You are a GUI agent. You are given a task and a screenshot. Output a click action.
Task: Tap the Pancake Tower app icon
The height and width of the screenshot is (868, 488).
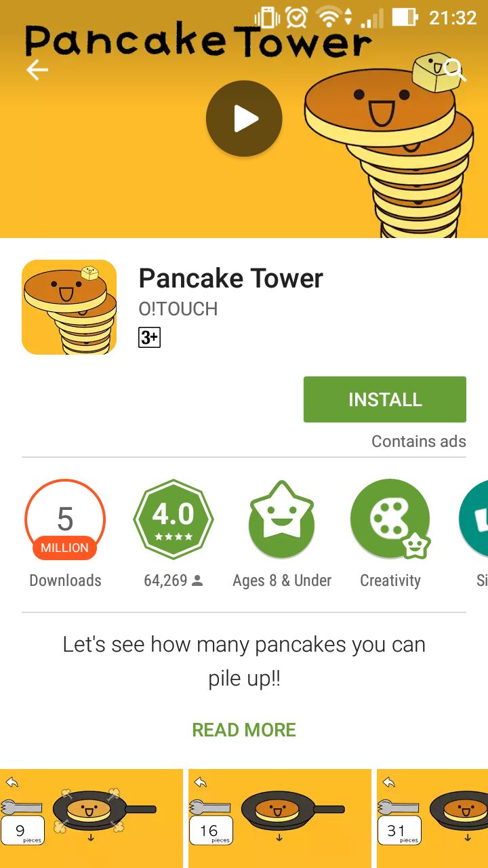point(69,307)
